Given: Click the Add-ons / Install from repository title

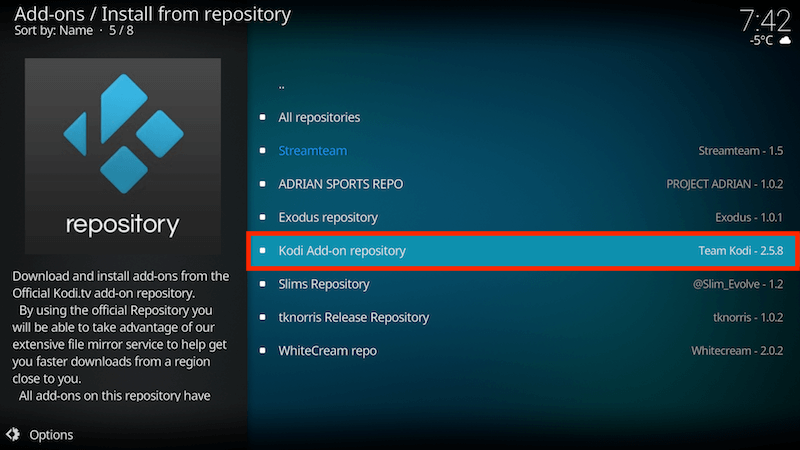Looking at the screenshot, I should [x=153, y=14].
